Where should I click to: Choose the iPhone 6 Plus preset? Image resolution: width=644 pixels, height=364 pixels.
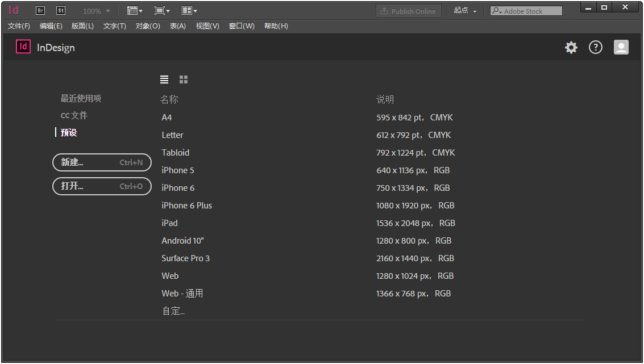tap(187, 206)
